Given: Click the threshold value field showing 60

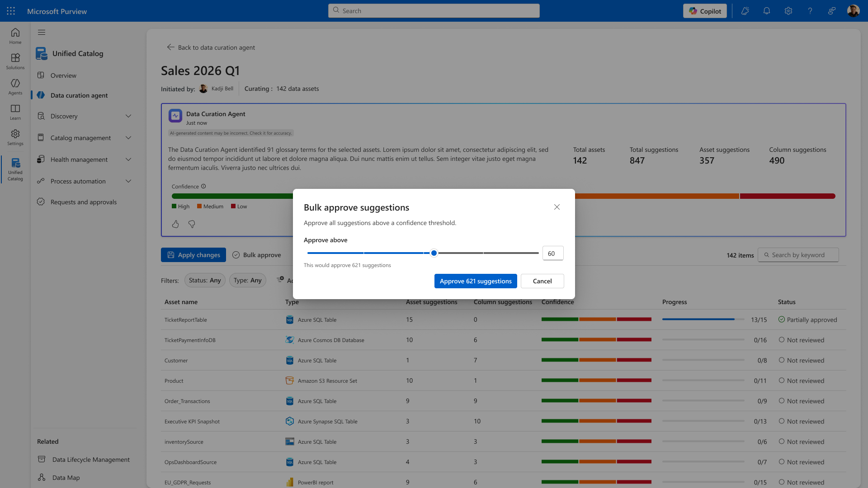Looking at the screenshot, I should click(553, 253).
